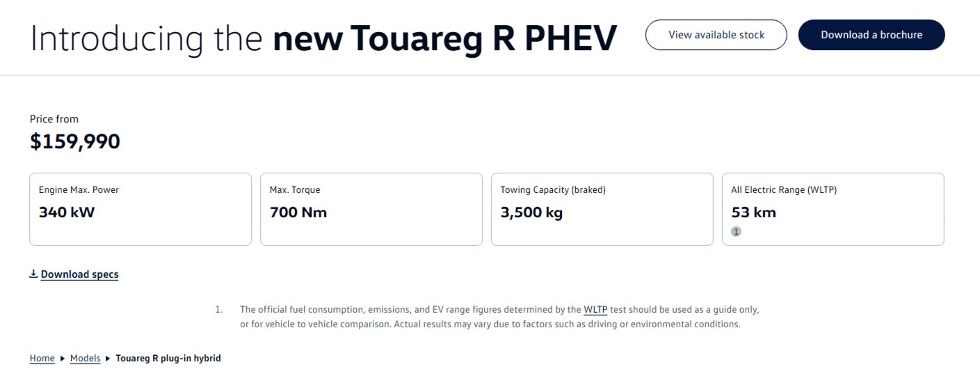Click the Introducing the new Touareg R PHEV heading

323,39
